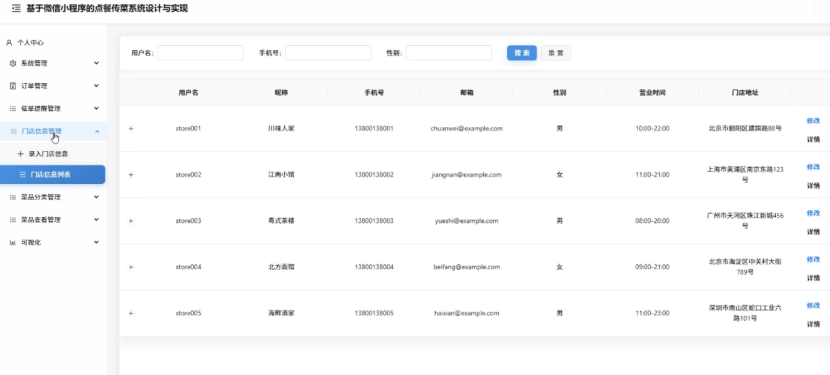The image size is (830, 375).
Task: Select the phone number 13800138002
Action: tap(374, 175)
